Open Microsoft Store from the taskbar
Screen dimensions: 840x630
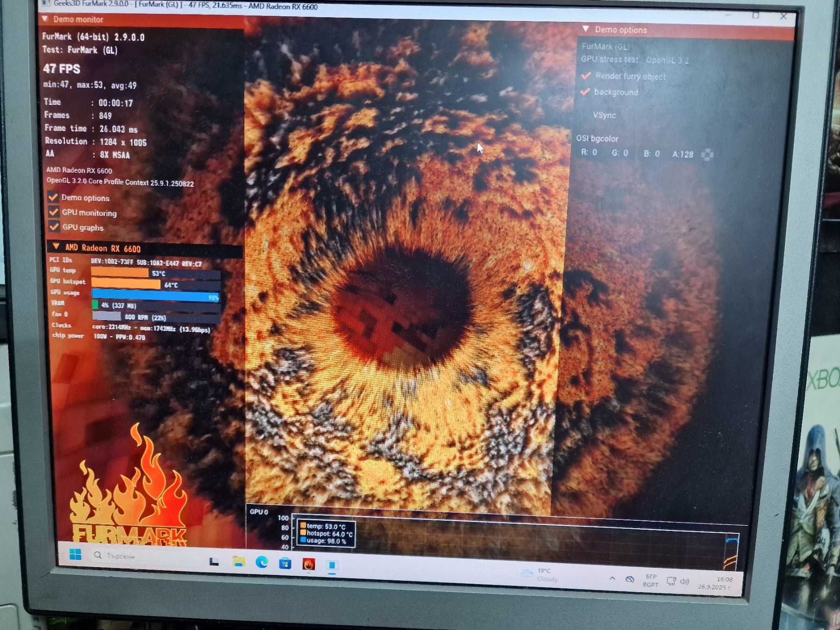coord(285,564)
